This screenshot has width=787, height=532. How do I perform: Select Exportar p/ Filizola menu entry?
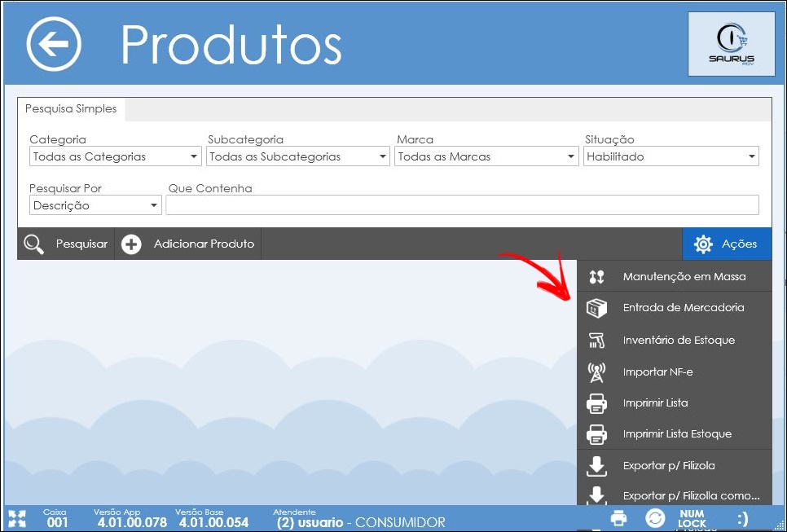pos(675,466)
